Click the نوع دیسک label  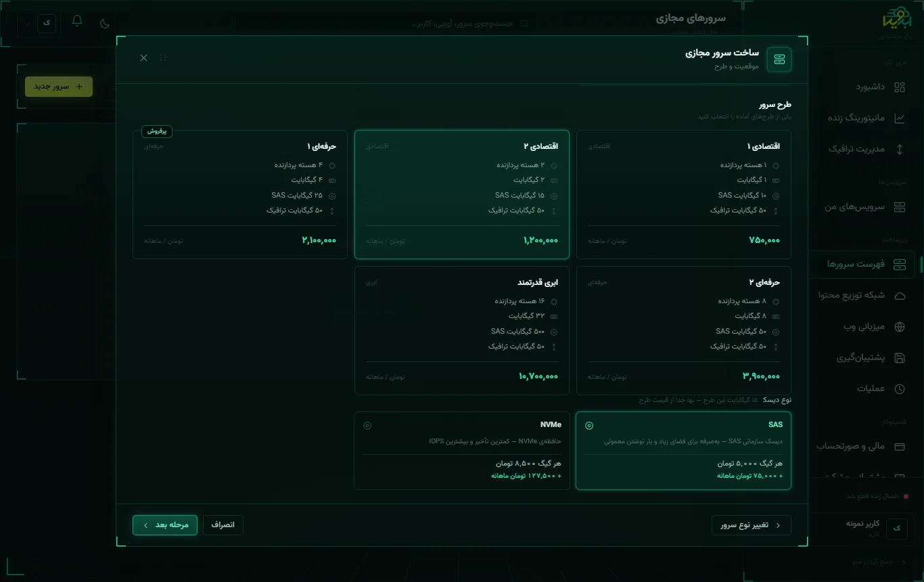(x=777, y=400)
